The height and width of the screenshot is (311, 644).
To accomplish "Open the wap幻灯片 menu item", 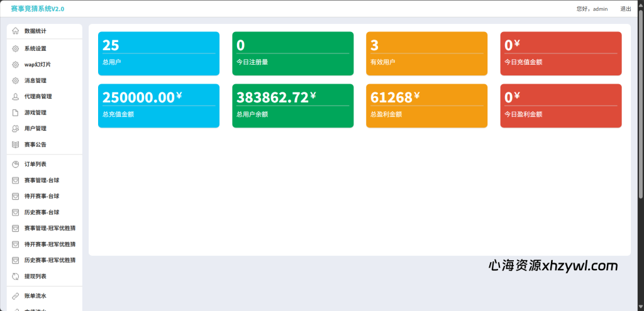I will (37, 64).
